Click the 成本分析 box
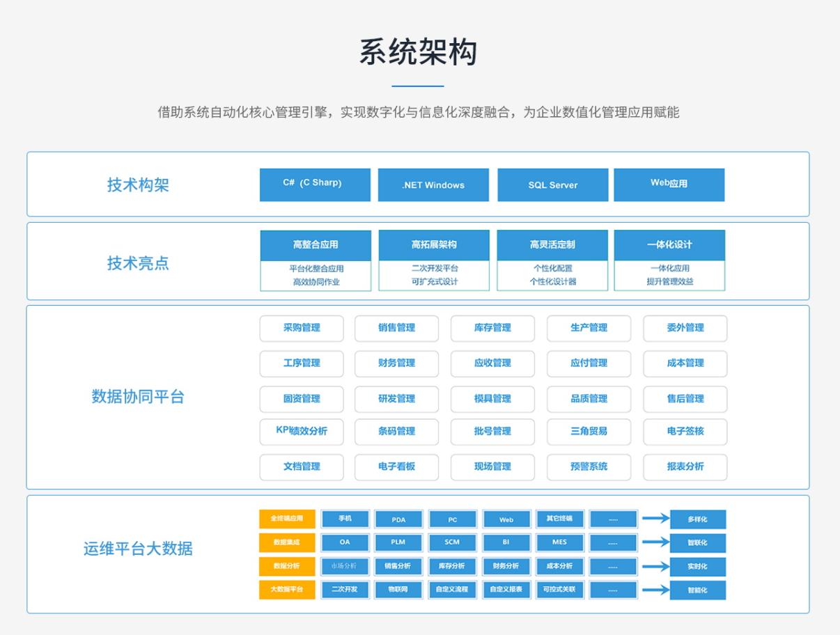This screenshot has height=635, width=840. [x=560, y=566]
